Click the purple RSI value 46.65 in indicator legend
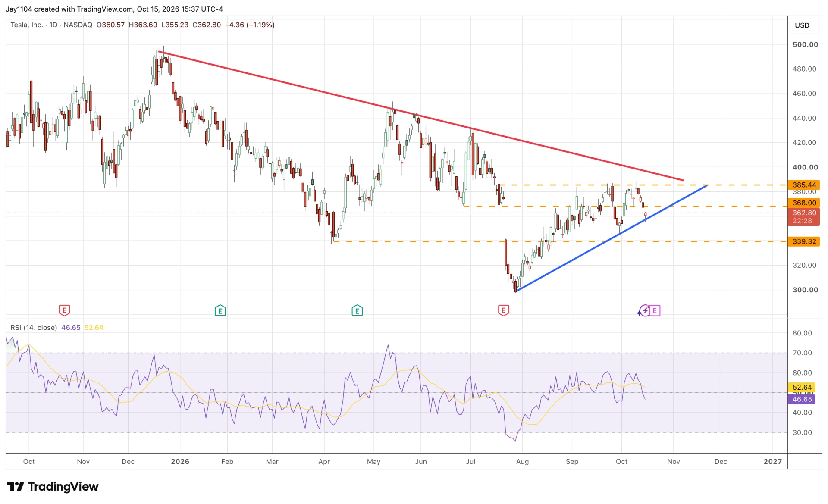 coord(71,328)
